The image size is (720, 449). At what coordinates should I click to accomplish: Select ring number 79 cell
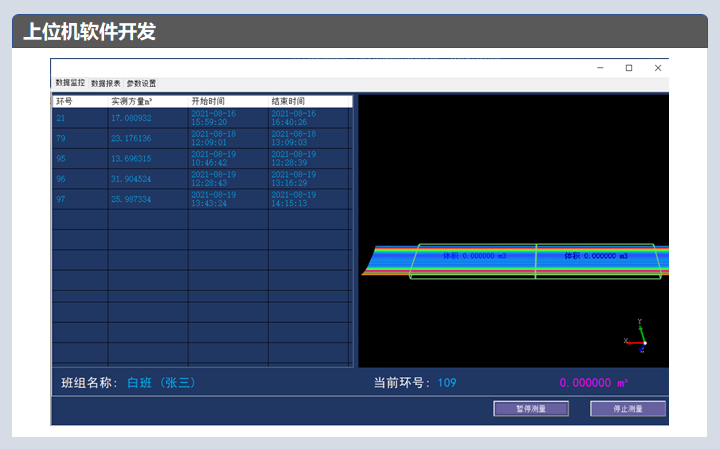tap(80, 138)
